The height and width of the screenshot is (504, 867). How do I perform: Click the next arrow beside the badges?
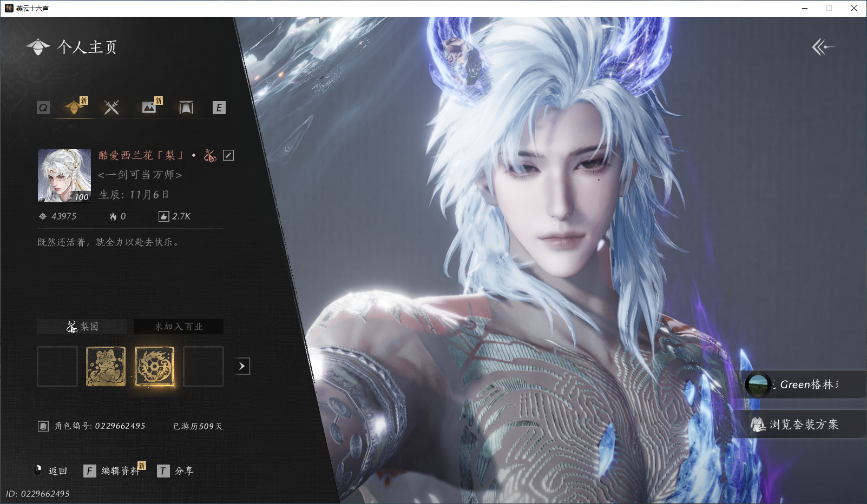click(x=242, y=366)
